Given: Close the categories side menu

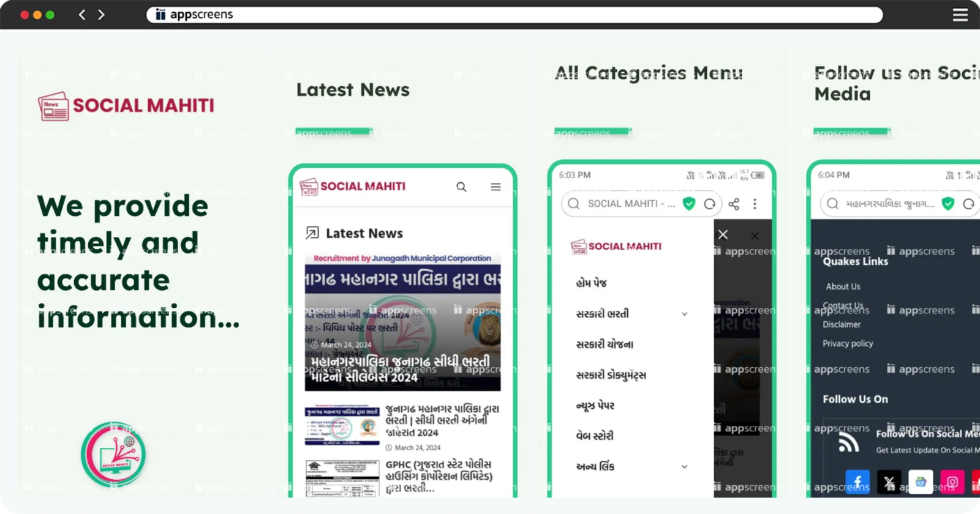Looking at the screenshot, I should tap(723, 234).
